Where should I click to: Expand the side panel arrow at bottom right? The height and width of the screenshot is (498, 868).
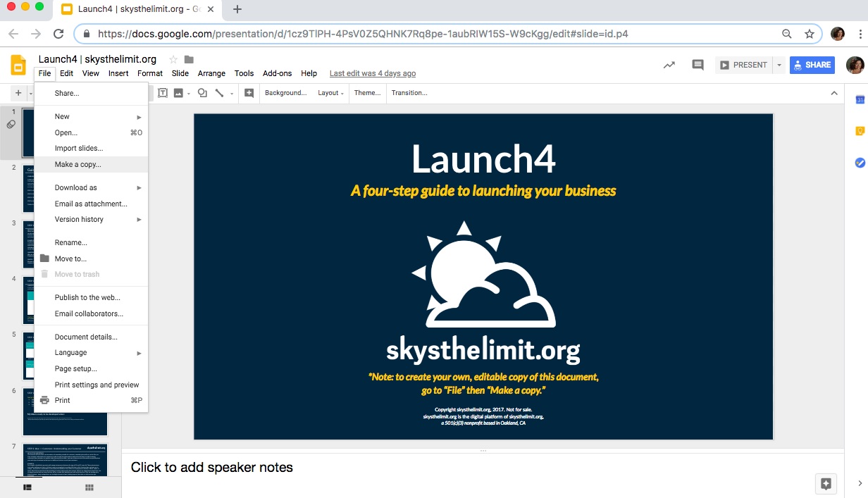pos(860,483)
